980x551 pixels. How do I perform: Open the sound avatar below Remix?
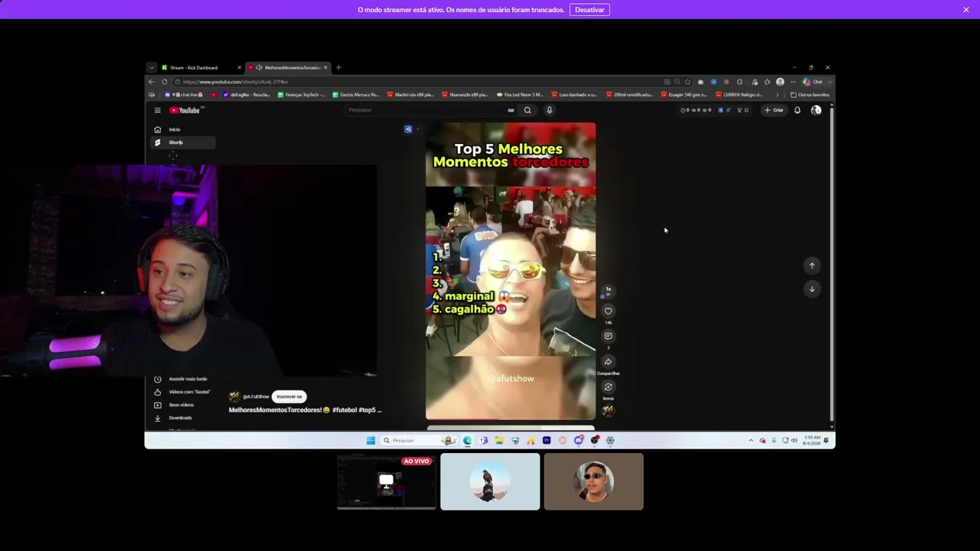pyautogui.click(x=608, y=410)
